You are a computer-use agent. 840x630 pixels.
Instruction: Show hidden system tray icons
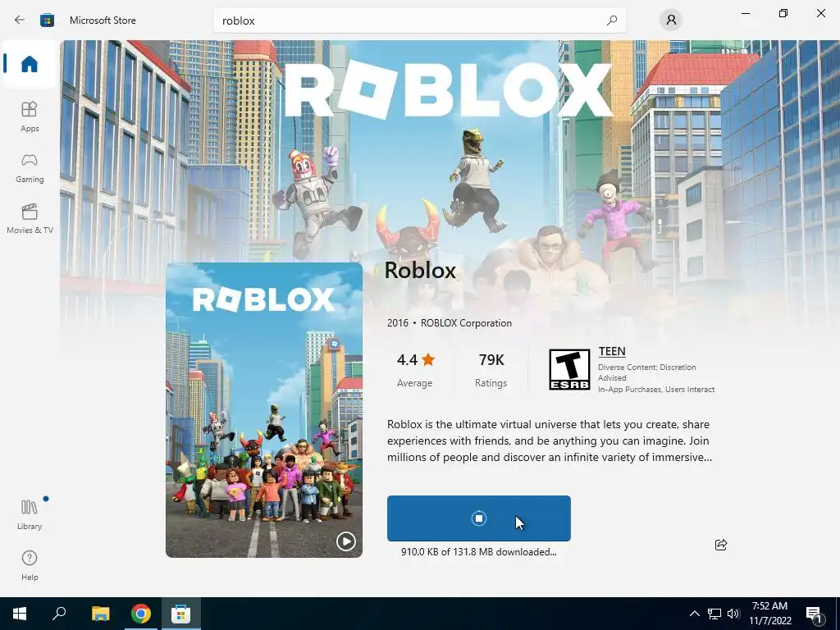point(694,614)
